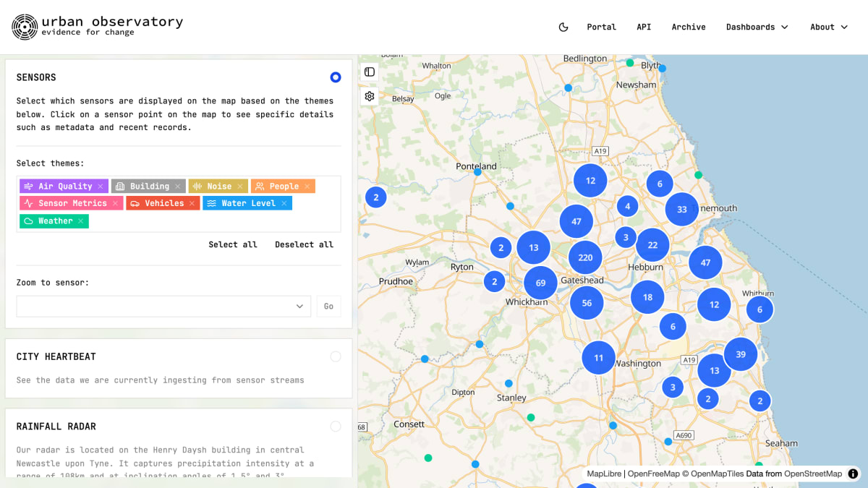868x488 pixels.
Task: Open map settings gear icon
Action: tap(370, 96)
